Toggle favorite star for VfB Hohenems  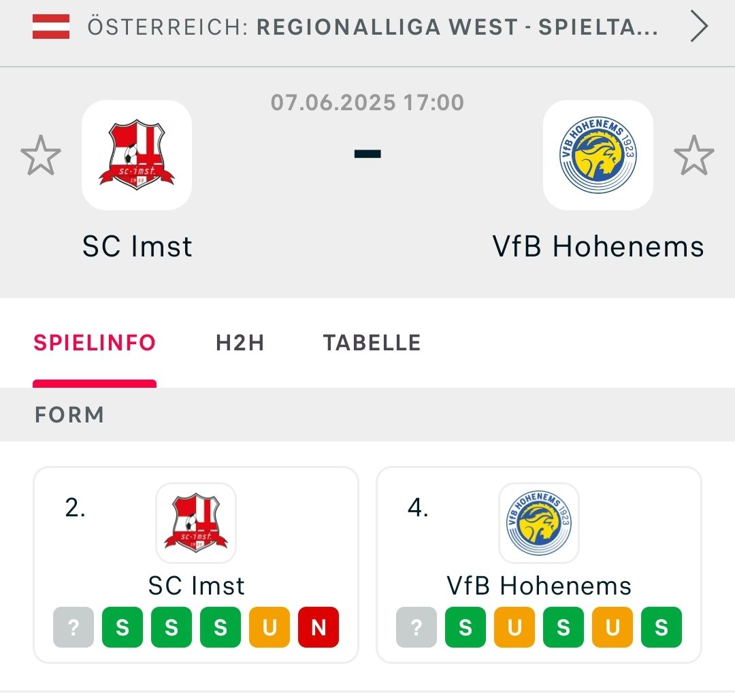(x=693, y=155)
